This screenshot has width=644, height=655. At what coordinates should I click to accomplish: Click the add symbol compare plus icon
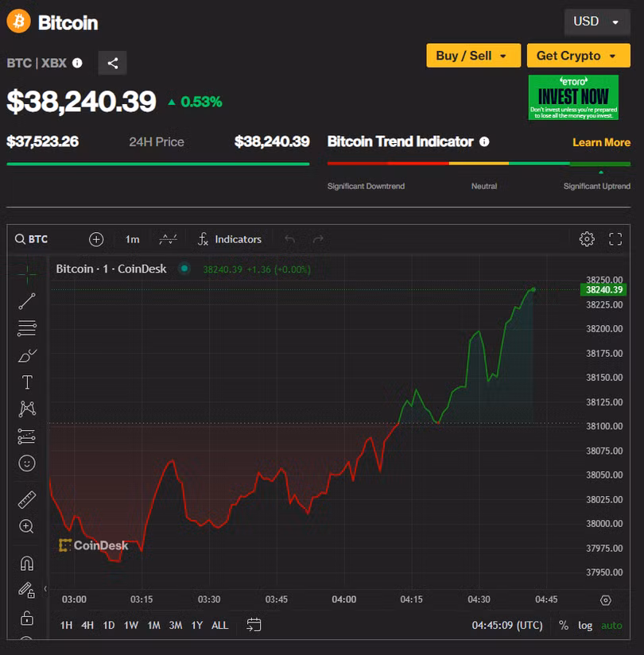click(x=96, y=239)
